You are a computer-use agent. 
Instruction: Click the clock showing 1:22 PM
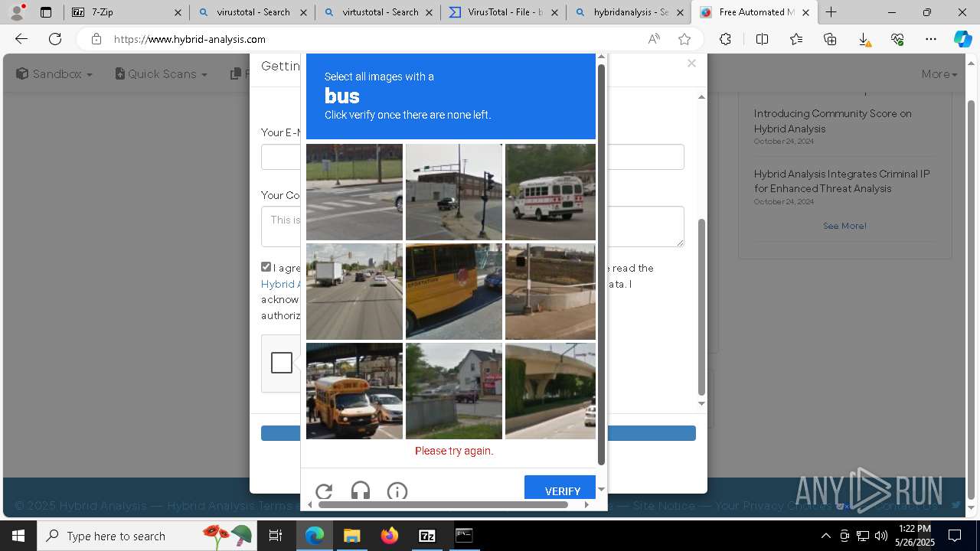pyautogui.click(x=915, y=529)
